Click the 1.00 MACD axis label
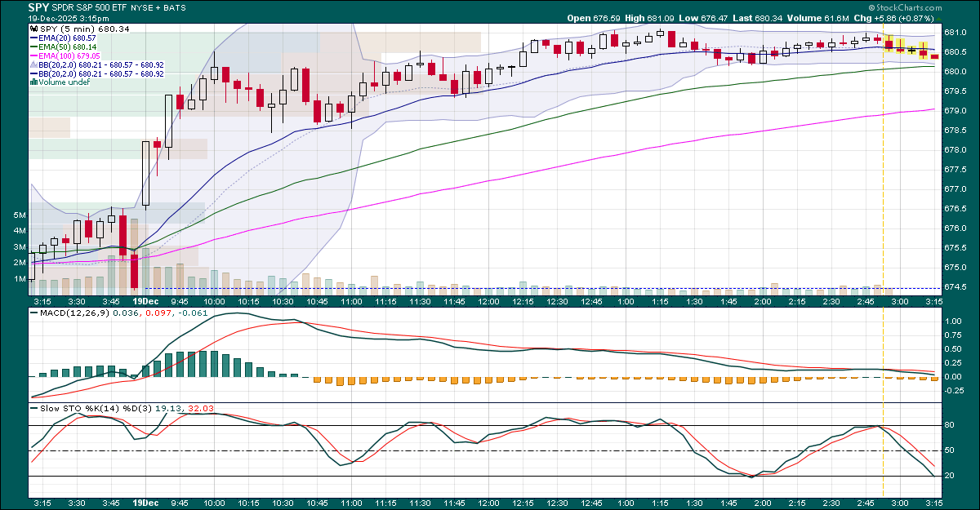Image resolution: width=980 pixels, height=510 pixels. (955, 322)
